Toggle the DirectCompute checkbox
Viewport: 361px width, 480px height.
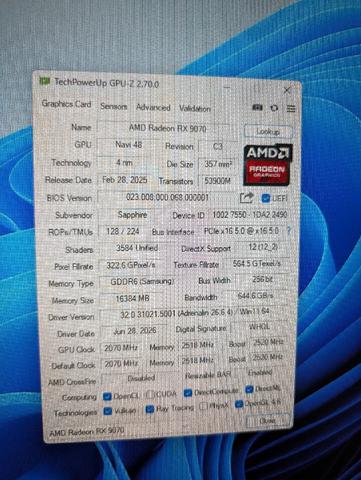pyautogui.click(x=188, y=393)
